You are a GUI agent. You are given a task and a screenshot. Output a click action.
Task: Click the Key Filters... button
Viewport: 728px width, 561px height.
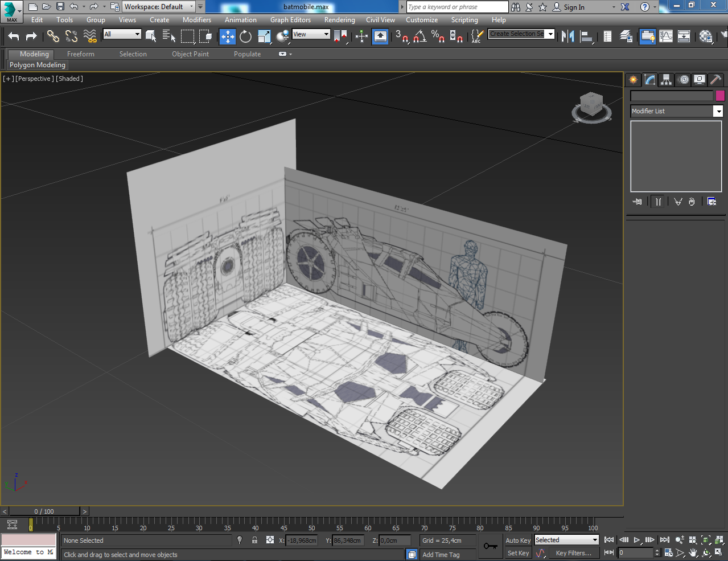574,553
